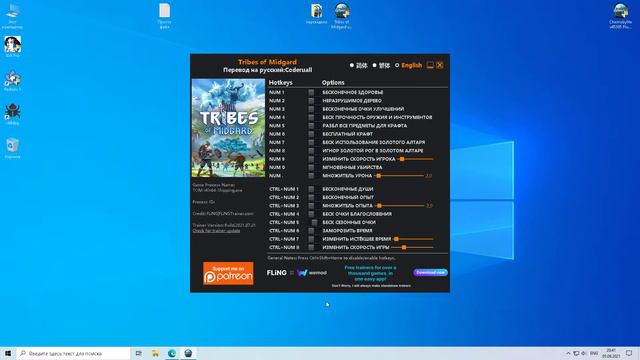
Task: Open the blank file icon on desktop
Action: (164, 16)
